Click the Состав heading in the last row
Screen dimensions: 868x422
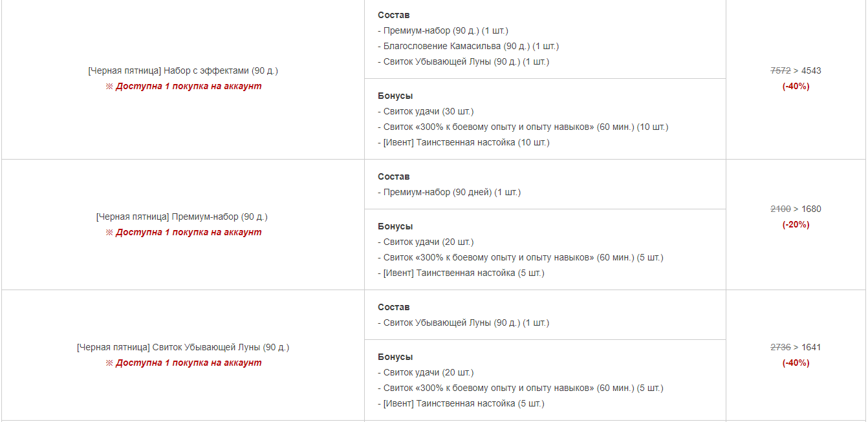coord(394,307)
